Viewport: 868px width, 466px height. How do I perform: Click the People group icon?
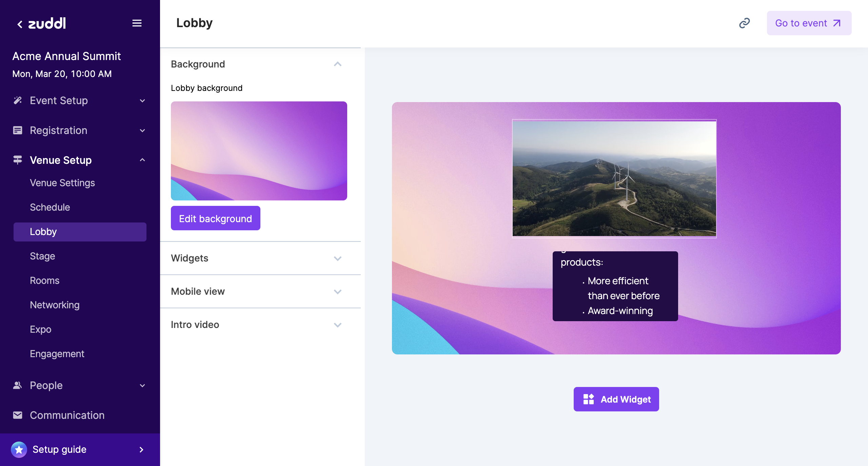(18, 385)
